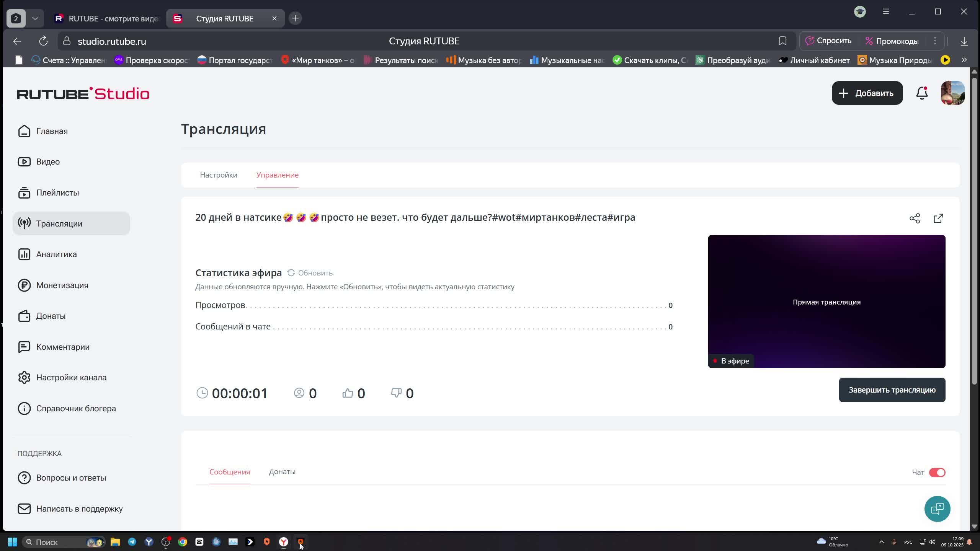The width and height of the screenshot is (980, 551).
Task: Click the page vertical scrollbar
Action: (974, 230)
